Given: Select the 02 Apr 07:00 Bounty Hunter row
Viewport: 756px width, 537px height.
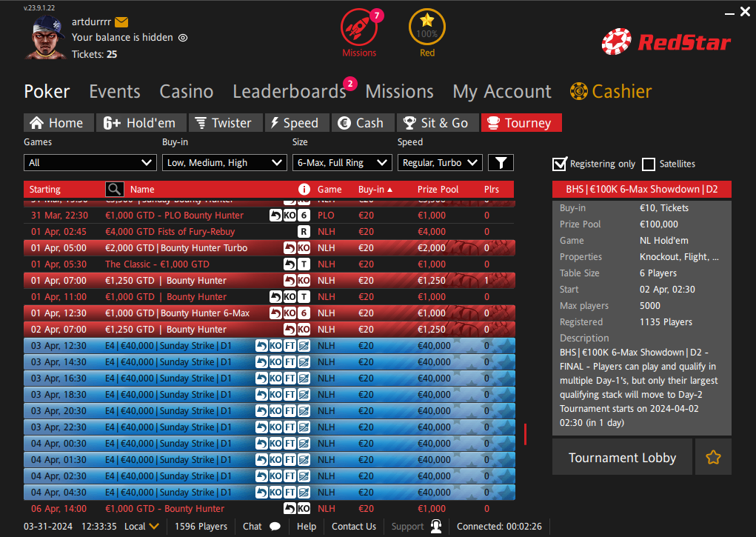Looking at the screenshot, I should (269, 330).
